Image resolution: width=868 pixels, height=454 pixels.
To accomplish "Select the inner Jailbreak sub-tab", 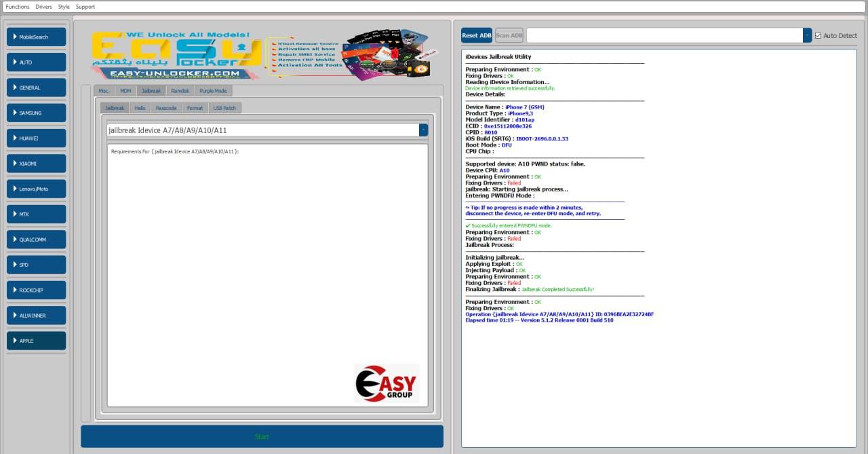I will point(115,108).
